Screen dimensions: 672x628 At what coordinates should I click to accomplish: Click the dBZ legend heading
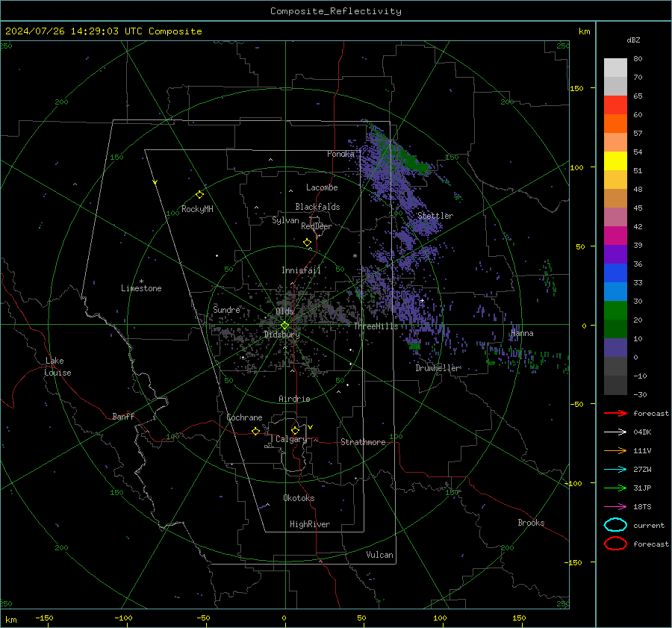(633, 40)
